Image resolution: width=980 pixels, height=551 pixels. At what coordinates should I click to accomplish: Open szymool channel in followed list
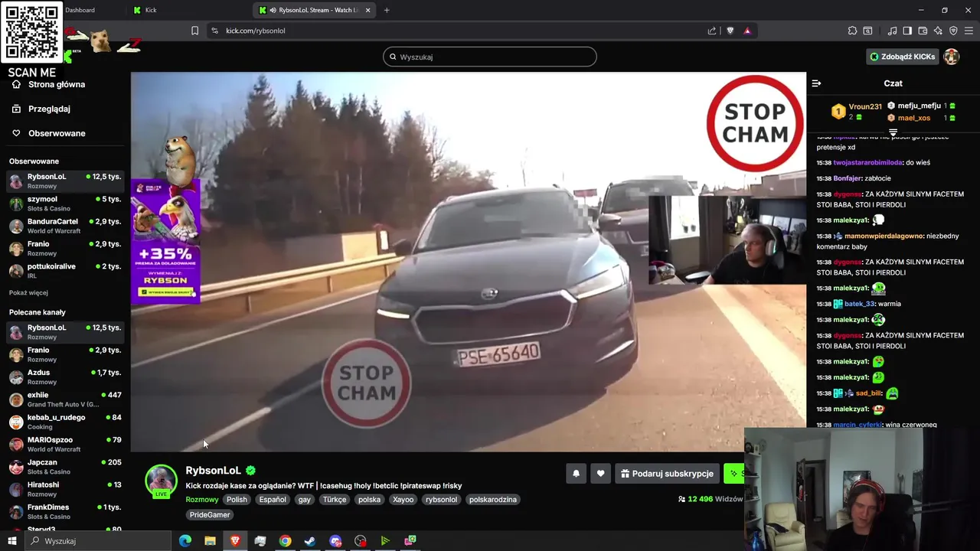pyautogui.click(x=65, y=204)
